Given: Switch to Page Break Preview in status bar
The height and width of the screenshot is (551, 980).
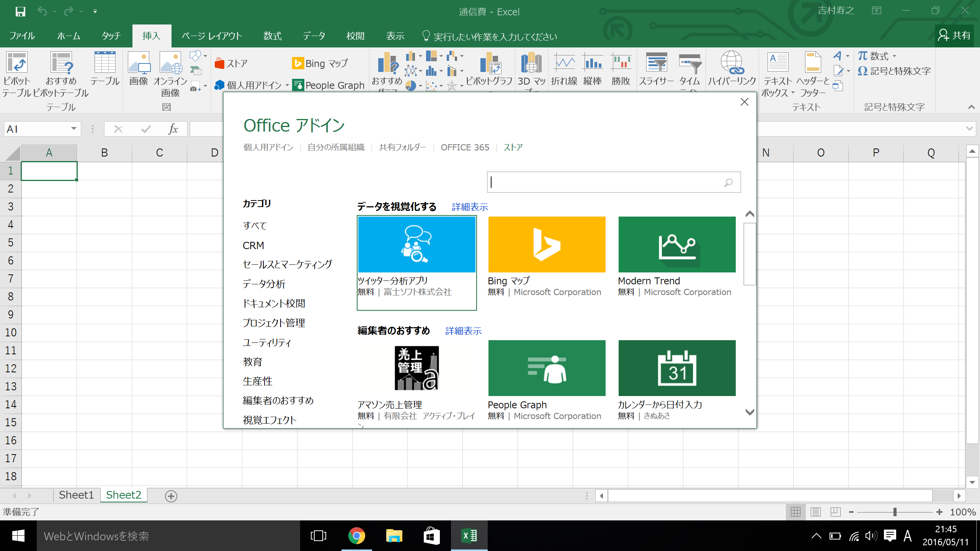Looking at the screenshot, I should pyautogui.click(x=836, y=512).
